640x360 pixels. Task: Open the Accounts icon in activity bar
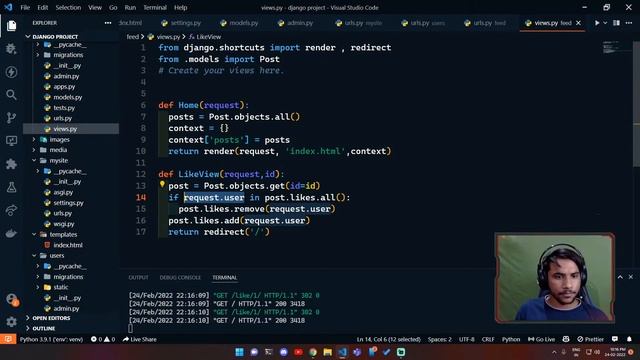[x=11, y=300]
